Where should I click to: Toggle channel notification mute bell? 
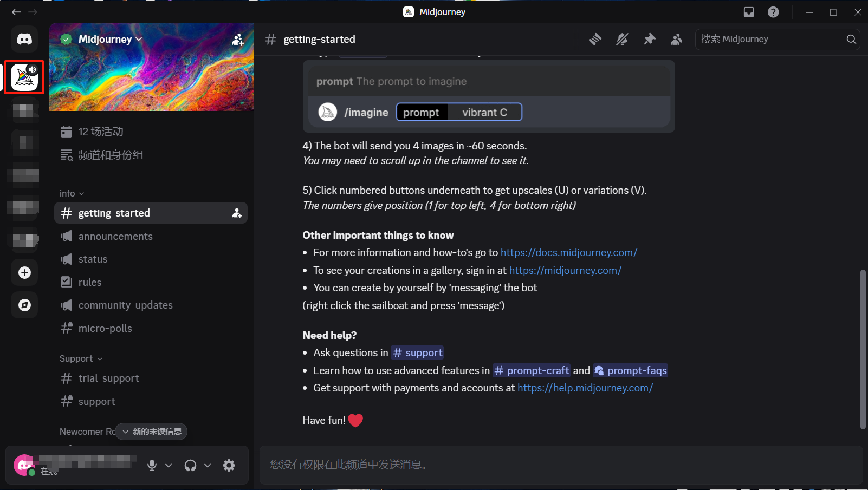pyautogui.click(x=622, y=39)
